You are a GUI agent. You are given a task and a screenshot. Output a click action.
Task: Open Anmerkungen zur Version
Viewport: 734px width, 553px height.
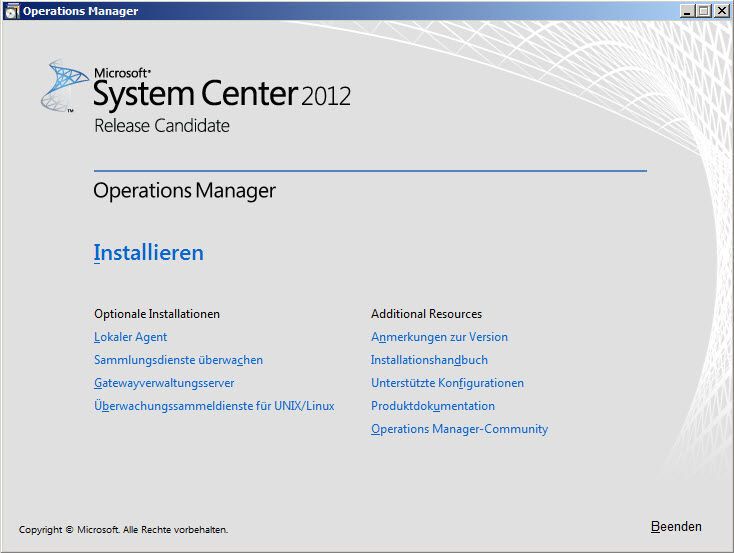[439, 337]
